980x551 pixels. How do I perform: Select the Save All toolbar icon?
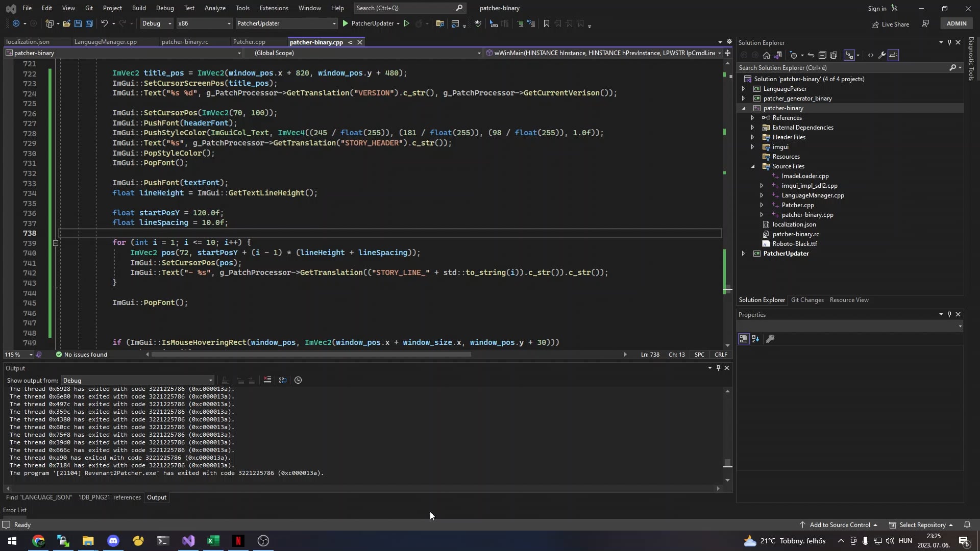[x=89, y=23]
